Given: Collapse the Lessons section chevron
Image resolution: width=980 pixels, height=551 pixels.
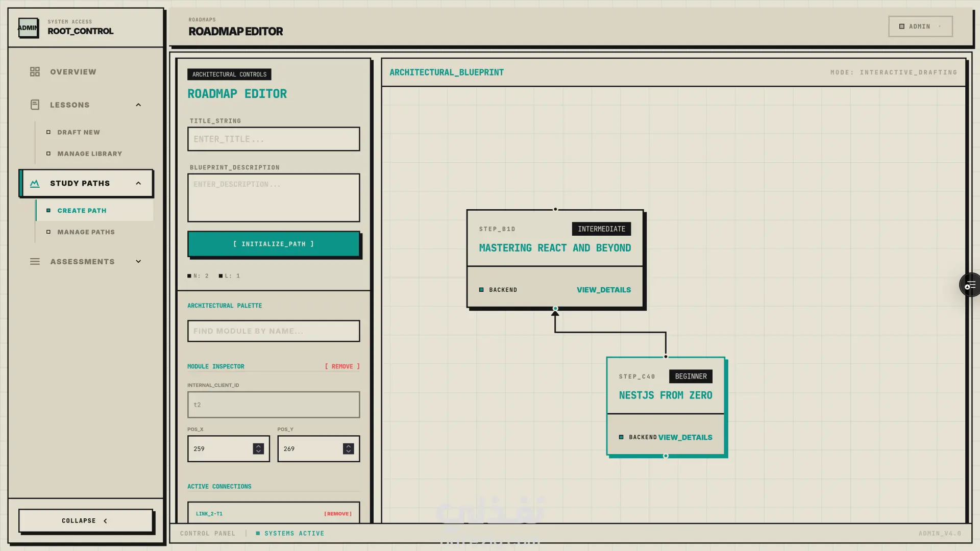Looking at the screenshot, I should point(138,105).
